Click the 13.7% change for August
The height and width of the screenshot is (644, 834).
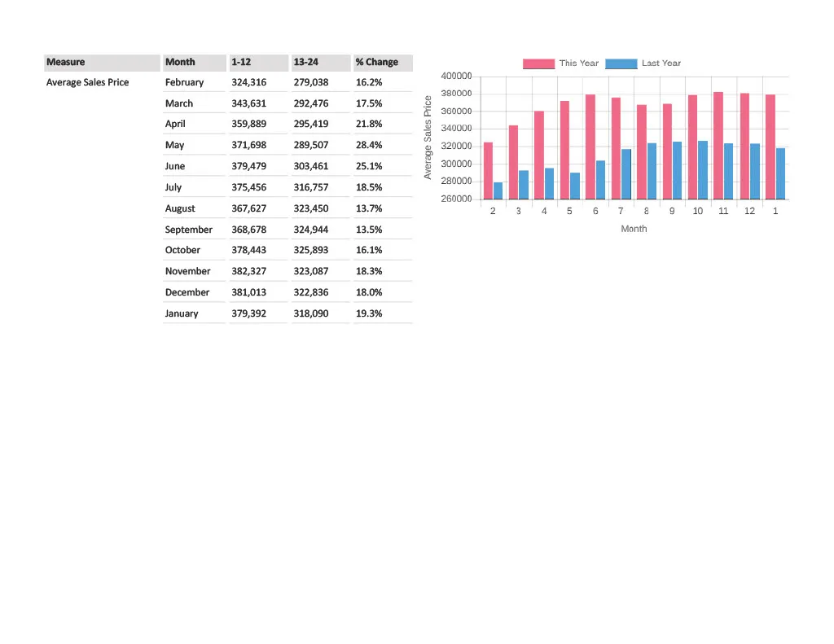click(369, 208)
